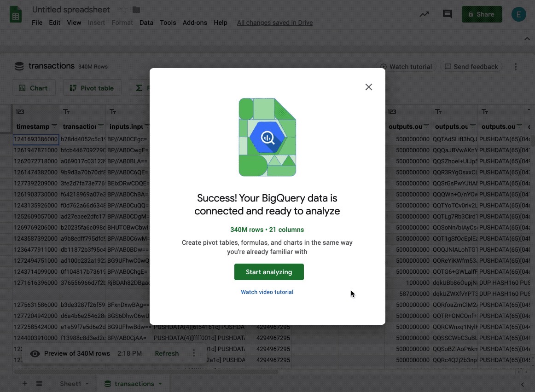Viewport: 535px width, 392px height.
Task: Star the Untitled spreadsheet
Action: pos(123,10)
